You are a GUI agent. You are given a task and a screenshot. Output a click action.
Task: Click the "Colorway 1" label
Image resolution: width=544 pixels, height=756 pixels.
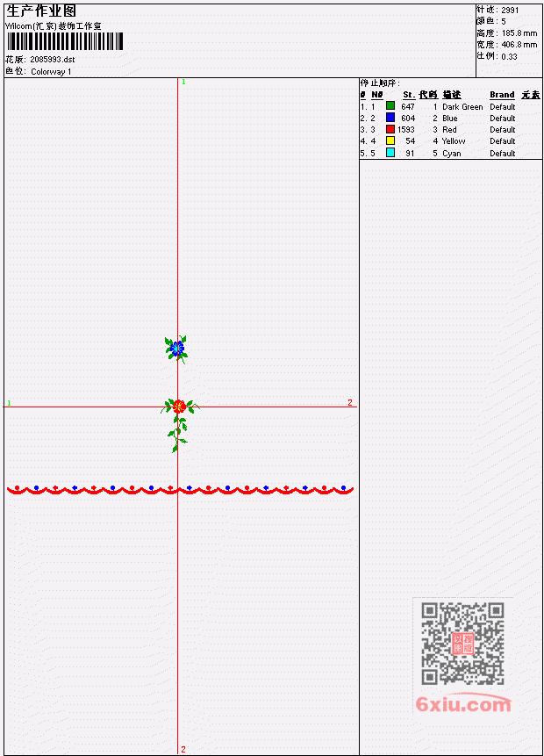pos(51,71)
